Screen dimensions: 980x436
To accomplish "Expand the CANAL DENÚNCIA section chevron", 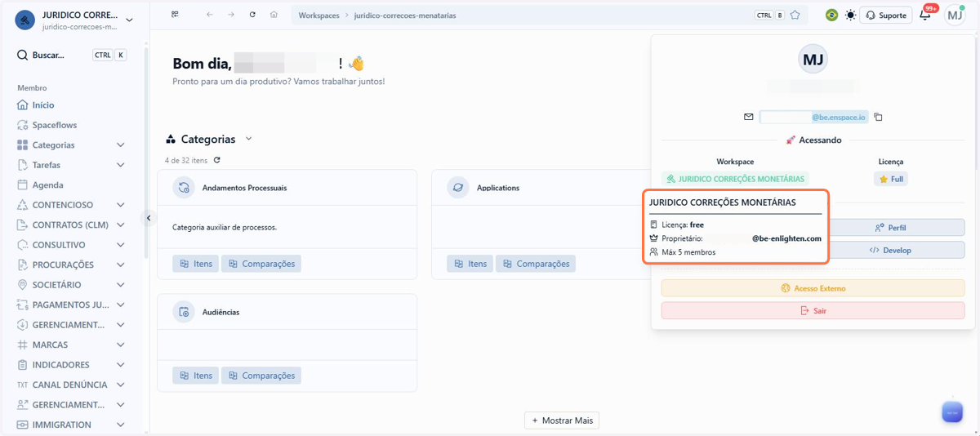I will (x=121, y=385).
